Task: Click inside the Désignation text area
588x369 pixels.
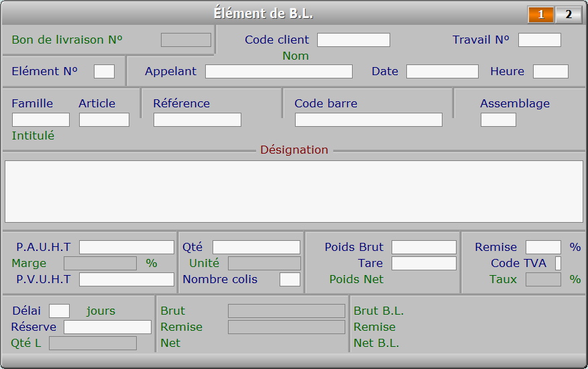Action: click(x=294, y=191)
